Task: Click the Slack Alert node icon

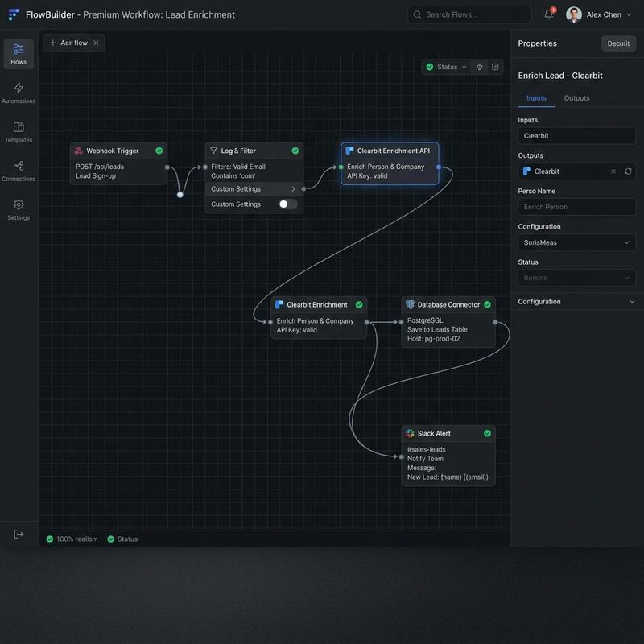Action: (410, 433)
